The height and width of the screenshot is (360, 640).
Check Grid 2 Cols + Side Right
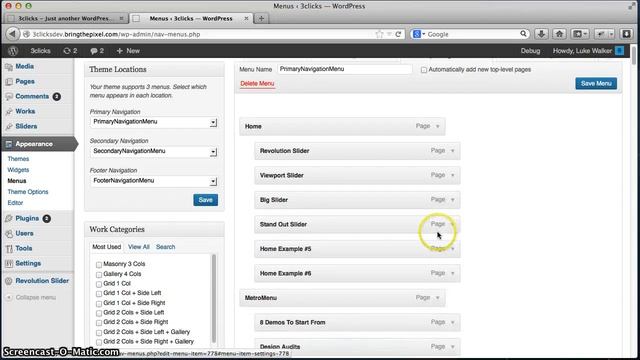[99, 323]
